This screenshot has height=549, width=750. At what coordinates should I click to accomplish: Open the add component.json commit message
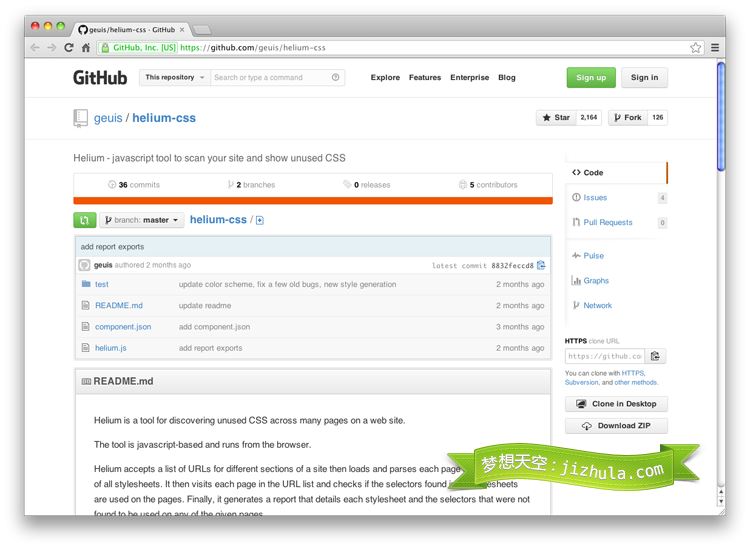(x=214, y=327)
